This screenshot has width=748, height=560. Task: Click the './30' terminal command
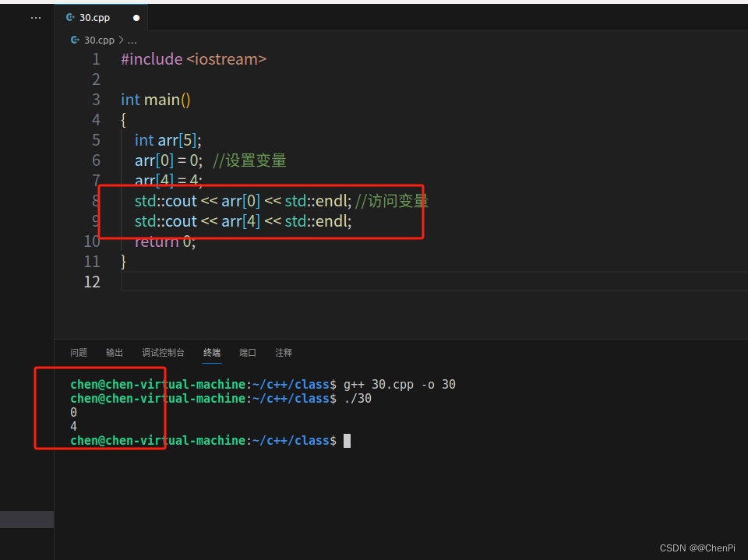[358, 398]
